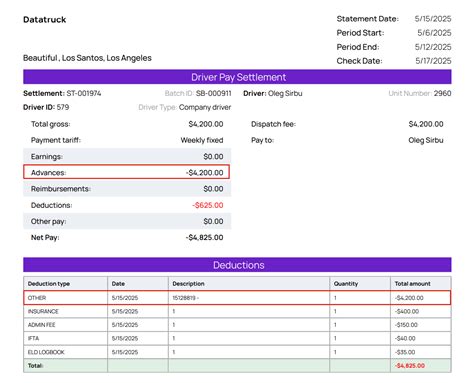Image resolution: width=474 pixels, height=383 pixels.
Task: Select the Net Pay value -$4,825.00
Action: point(204,238)
